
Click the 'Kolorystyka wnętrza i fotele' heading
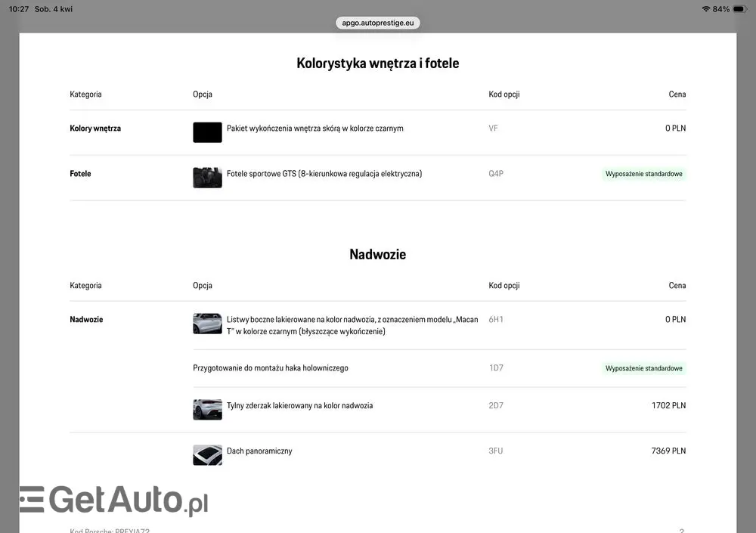(377, 64)
